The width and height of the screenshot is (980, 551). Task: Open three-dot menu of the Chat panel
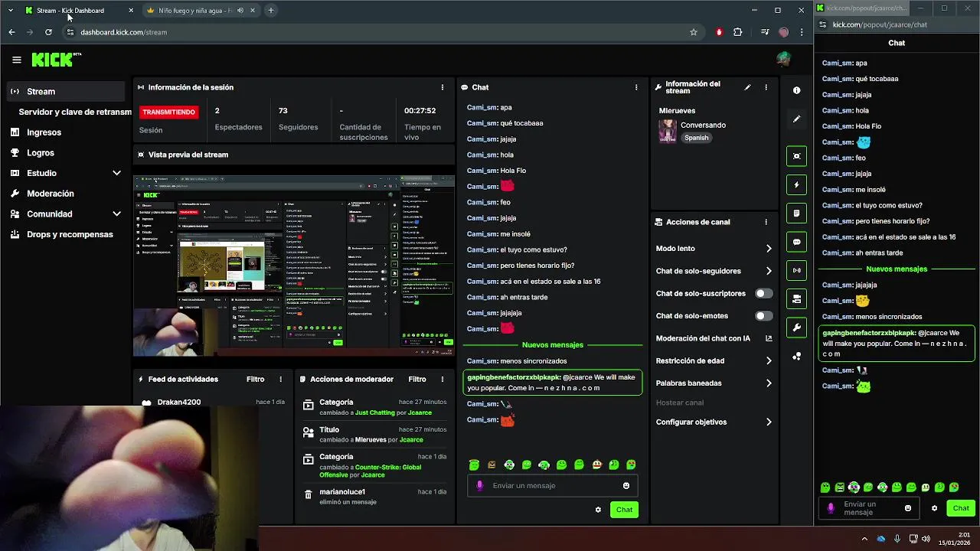tap(635, 87)
